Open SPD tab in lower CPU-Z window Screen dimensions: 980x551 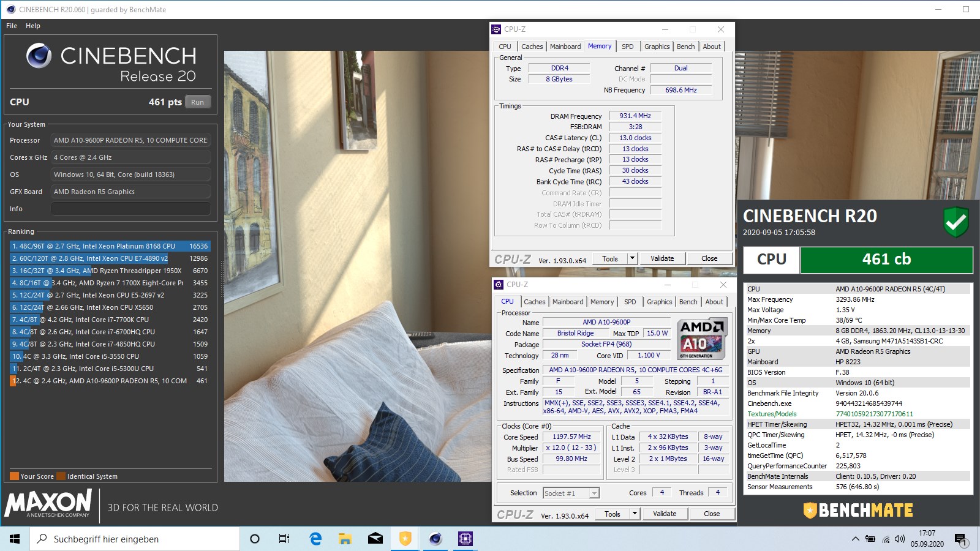point(630,302)
